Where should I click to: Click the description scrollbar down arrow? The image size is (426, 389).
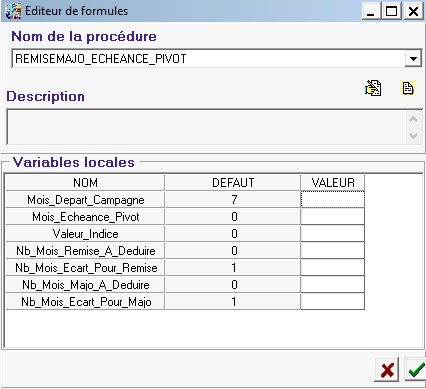[x=413, y=136]
